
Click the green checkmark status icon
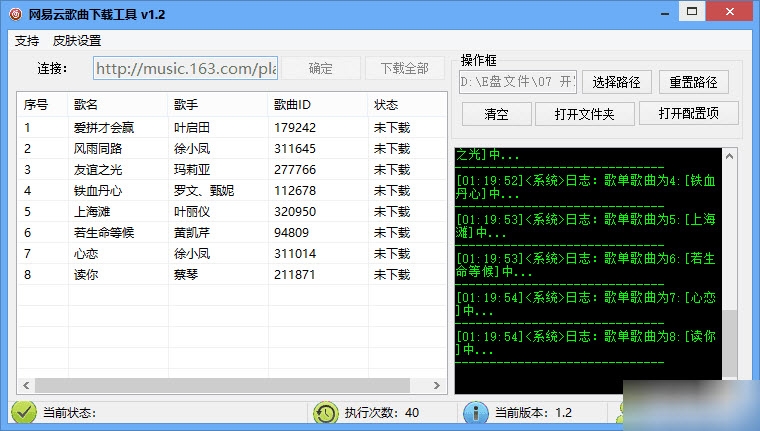tap(24, 413)
